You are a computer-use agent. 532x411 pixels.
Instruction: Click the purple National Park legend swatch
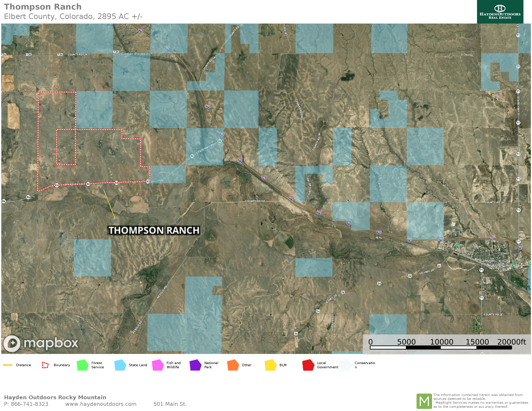tap(195, 365)
